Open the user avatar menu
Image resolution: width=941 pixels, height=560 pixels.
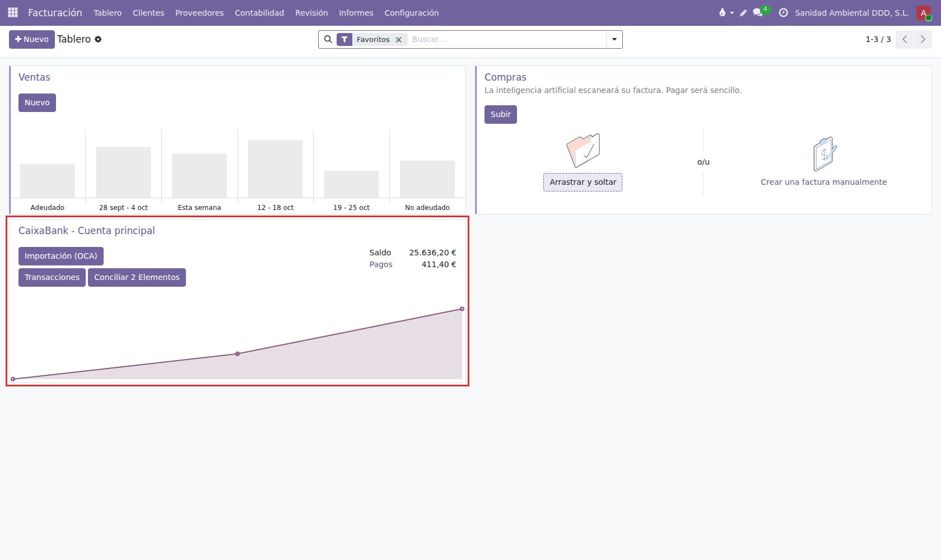tap(924, 12)
